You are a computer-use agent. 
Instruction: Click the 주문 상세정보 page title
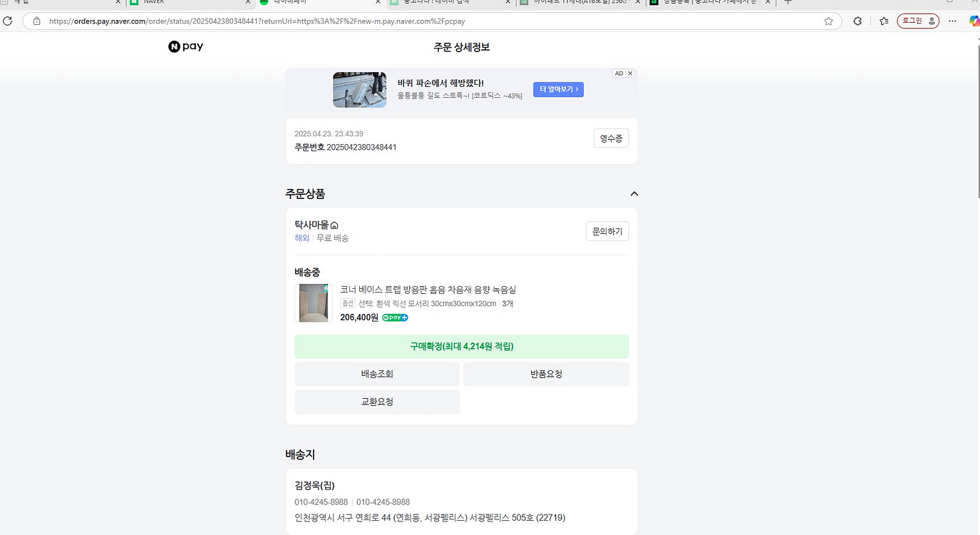462,47
